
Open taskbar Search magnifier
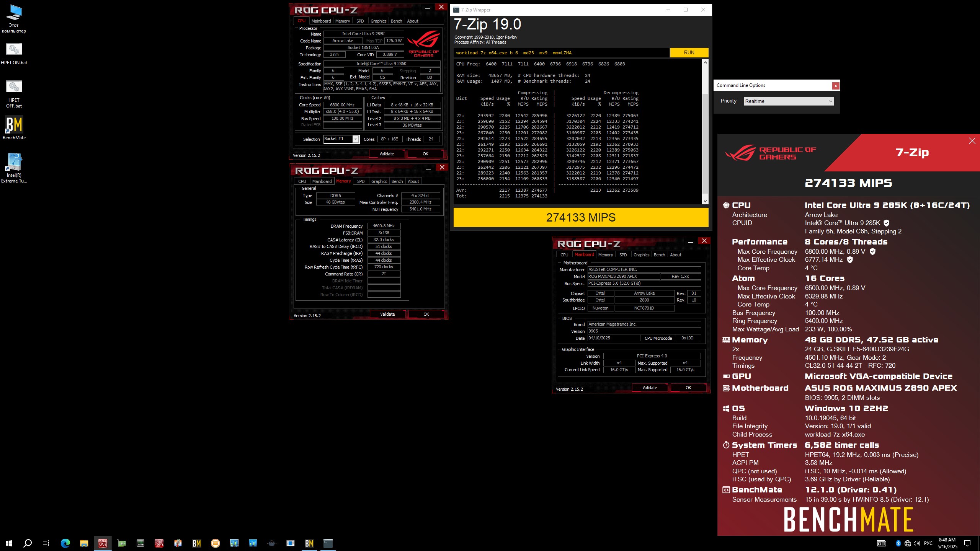pyautogui.click(x=28, y=543)
